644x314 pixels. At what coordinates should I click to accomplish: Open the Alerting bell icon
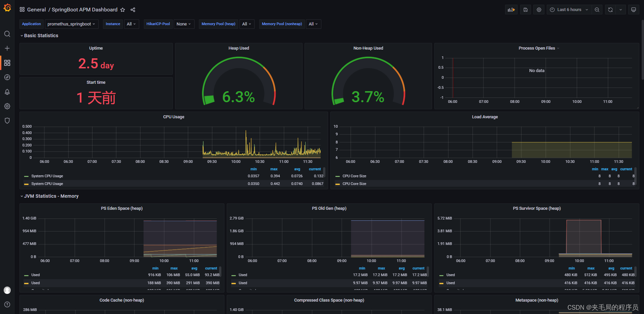click(x=7, y=92)
